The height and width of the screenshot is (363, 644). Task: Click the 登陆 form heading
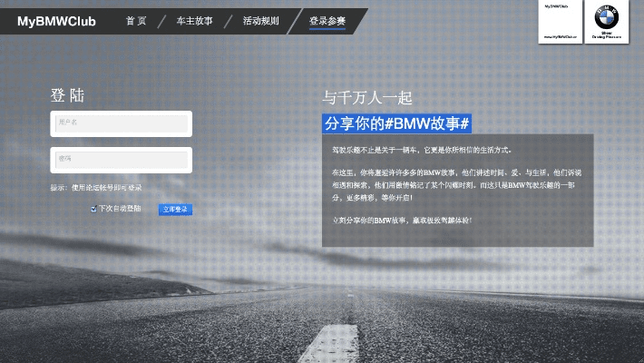click(x=67, y=95)
